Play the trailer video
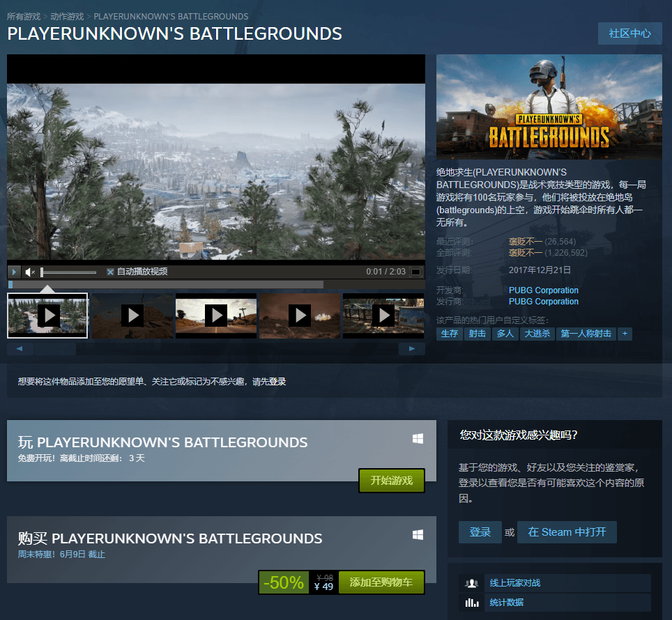 [14, 272]
